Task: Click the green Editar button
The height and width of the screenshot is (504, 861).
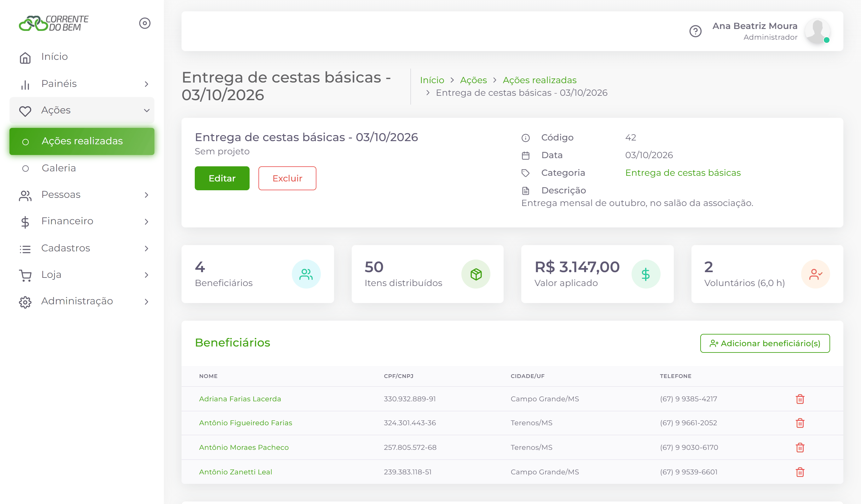Action: (222, 178)
